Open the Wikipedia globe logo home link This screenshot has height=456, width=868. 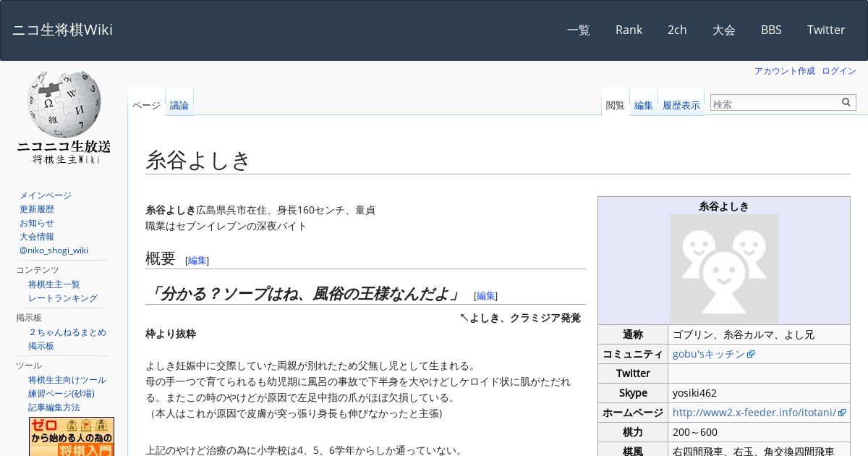click(64, 117)
